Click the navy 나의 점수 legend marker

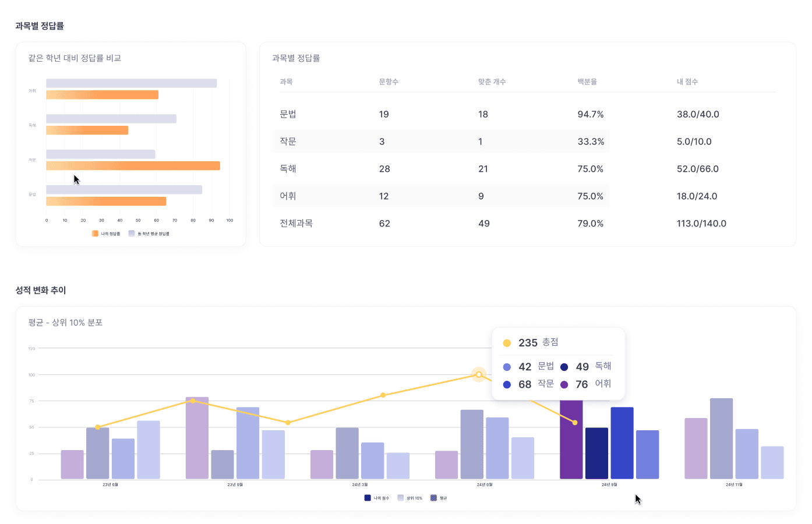[367, 498]
